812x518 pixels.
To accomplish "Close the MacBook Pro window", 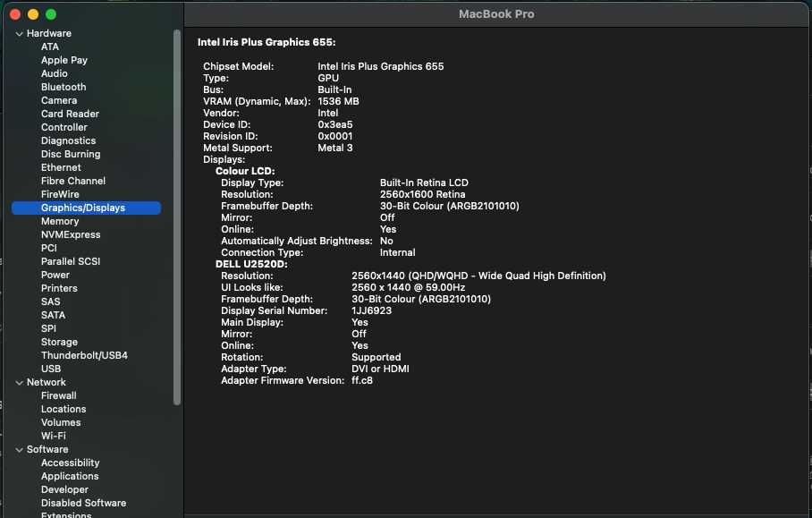I will point(15,14).
